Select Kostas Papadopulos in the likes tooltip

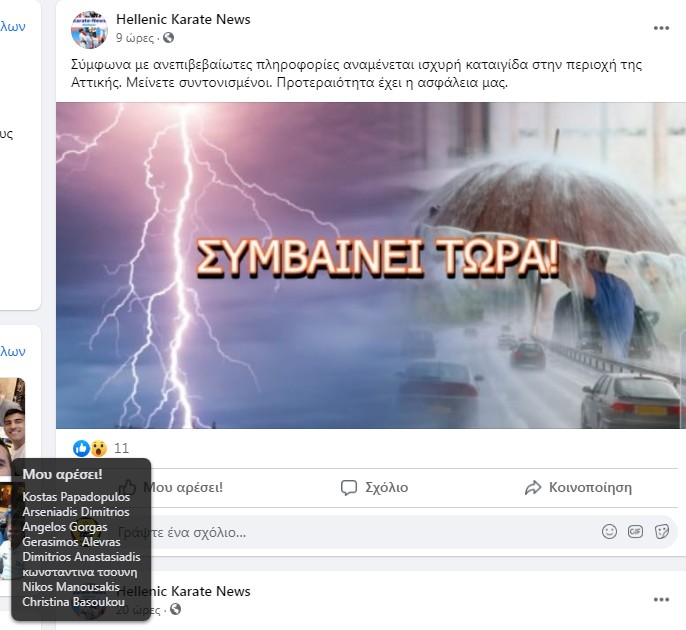[x=76, y=497]
